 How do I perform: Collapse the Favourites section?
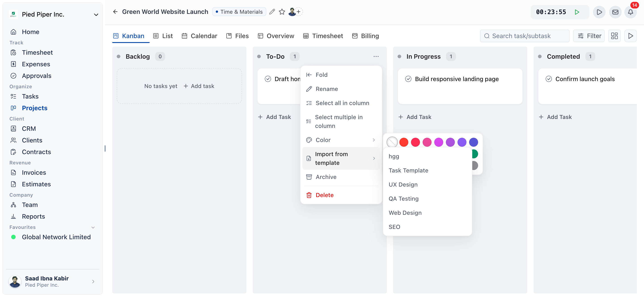93,227
